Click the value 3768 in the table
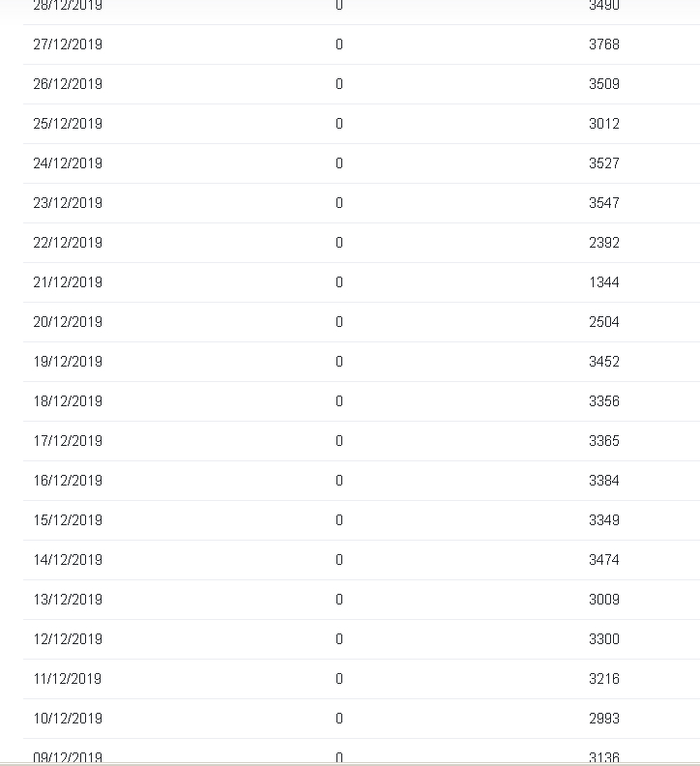The image size is (700, 766). (x=603, y=44)
